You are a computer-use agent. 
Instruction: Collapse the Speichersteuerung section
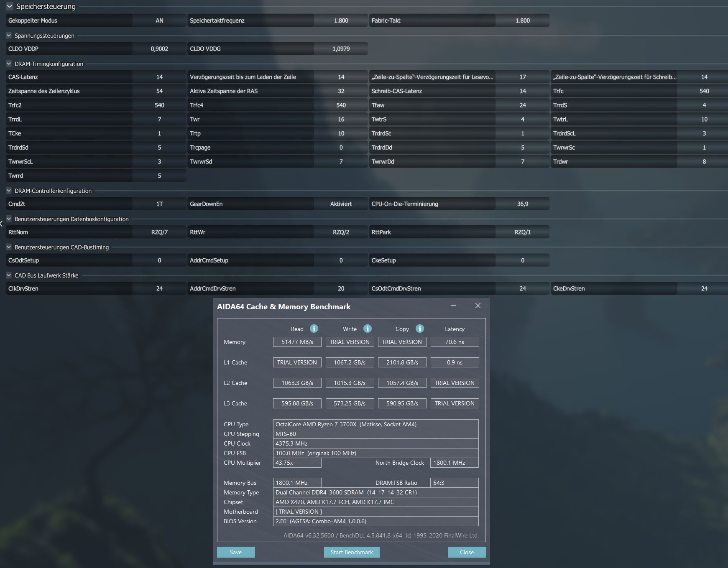coord(9,6)
